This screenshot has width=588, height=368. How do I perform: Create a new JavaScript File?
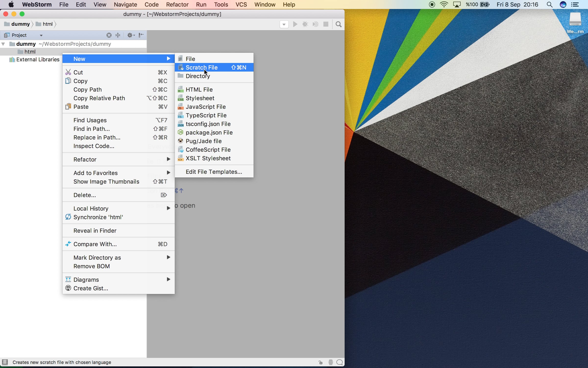[x=214, y=107]
